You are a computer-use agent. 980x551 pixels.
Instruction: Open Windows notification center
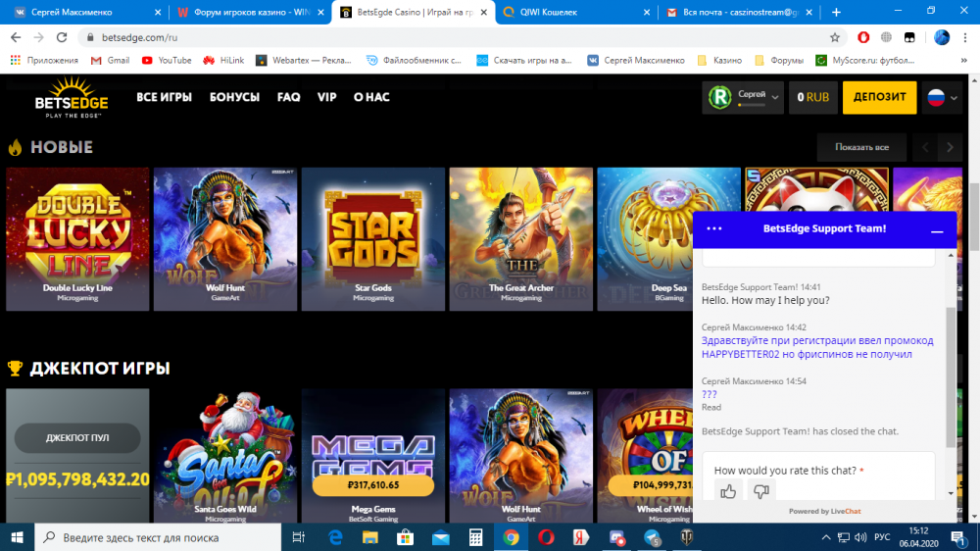[x=958, y=537]
